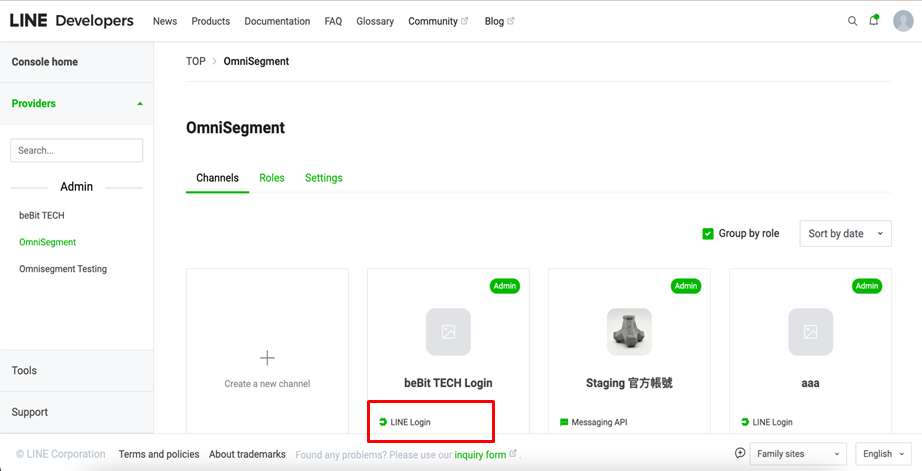Open the search magnifier icon

[x=852, y=21]
